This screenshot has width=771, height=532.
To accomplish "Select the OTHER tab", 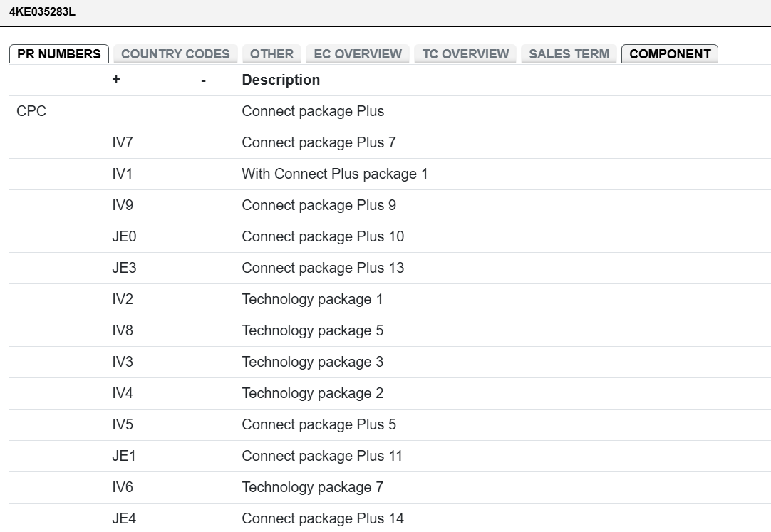I will point(272,54).
